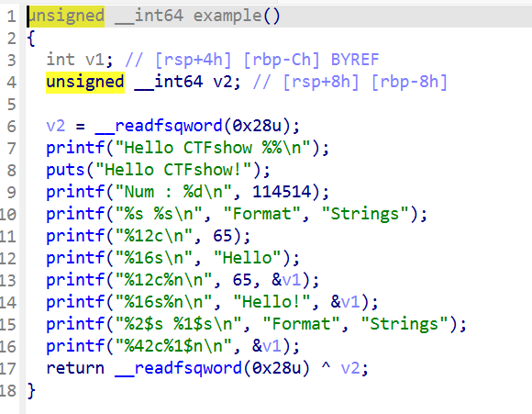Click the "Hello!" string on line 14
The height and width of the screenshot is (414, 532).
272,302
